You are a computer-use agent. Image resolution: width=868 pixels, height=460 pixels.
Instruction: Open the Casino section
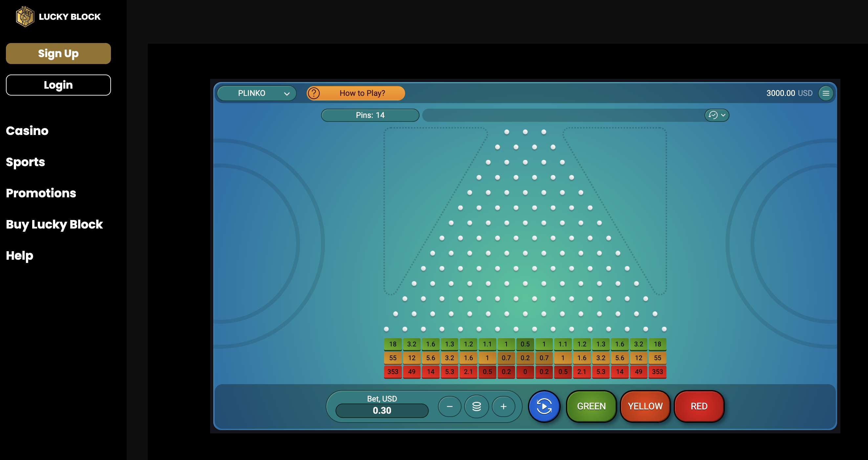27,131
